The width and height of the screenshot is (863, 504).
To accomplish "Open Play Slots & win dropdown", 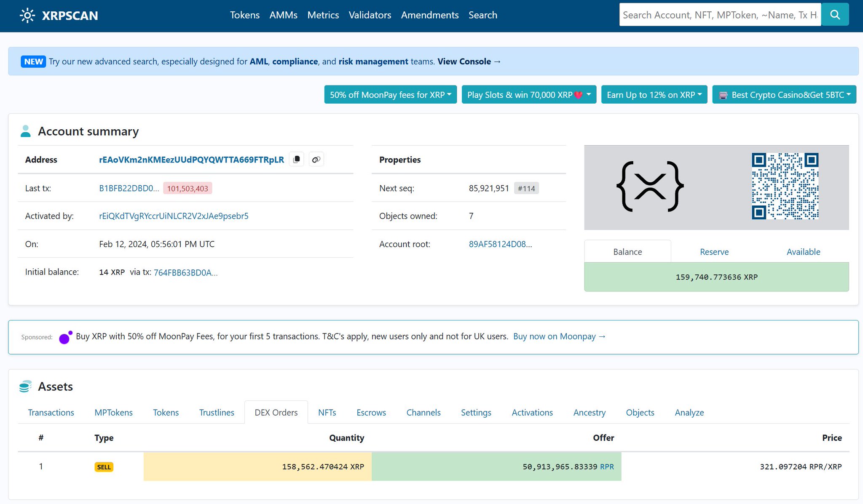I will pos(528,95).
